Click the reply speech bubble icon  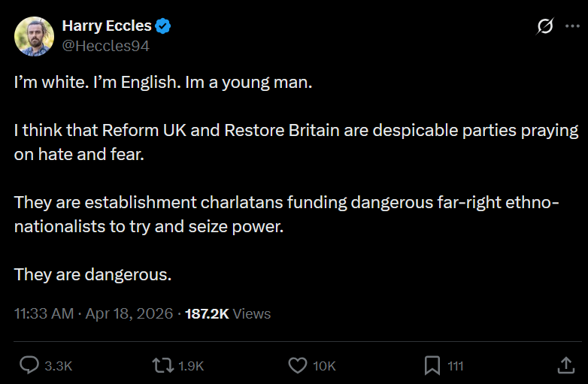click(x=29, y=365)
